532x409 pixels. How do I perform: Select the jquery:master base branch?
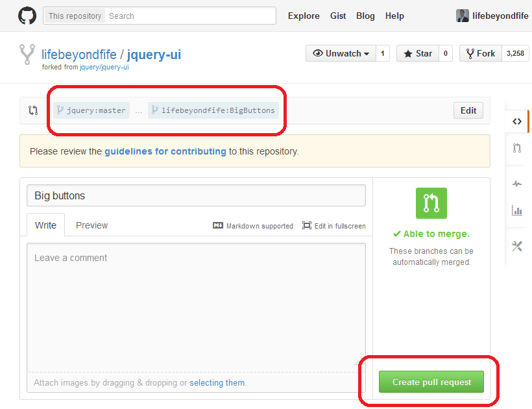91,110
